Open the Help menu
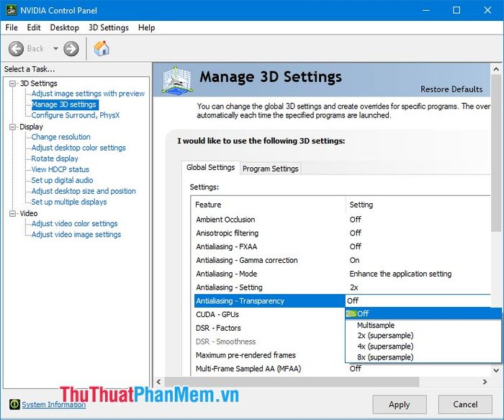This screenshot has width=504, height=420. coord(147,27)
